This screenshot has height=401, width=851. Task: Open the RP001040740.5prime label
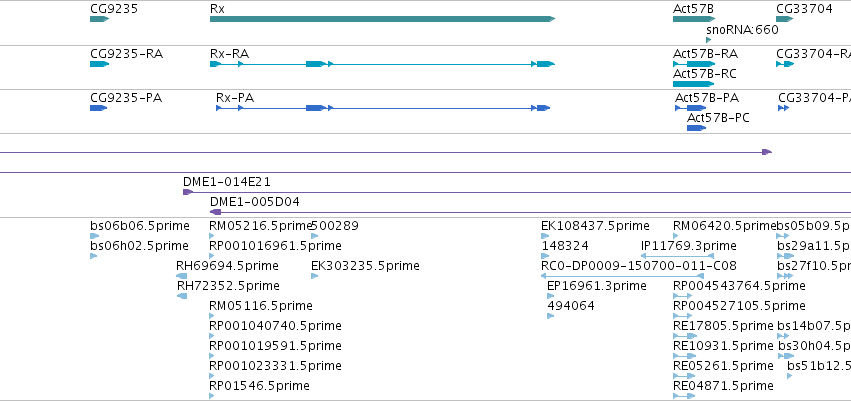(275, 326)
